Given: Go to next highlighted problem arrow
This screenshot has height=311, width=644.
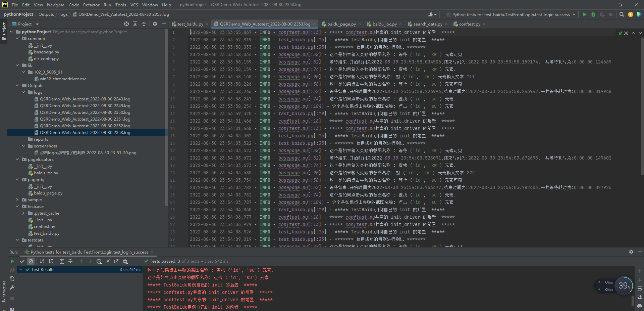Looking at the screenshot, I should (640, 33).
